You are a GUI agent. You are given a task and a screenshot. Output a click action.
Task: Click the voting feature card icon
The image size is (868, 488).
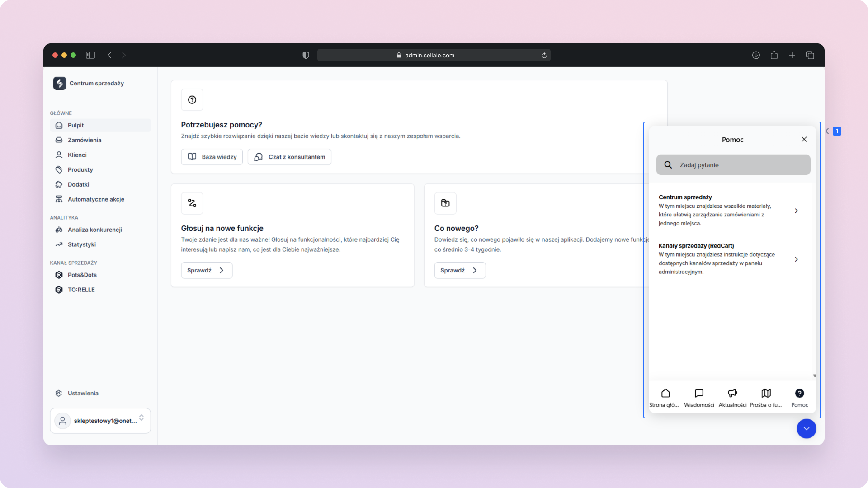192,203
